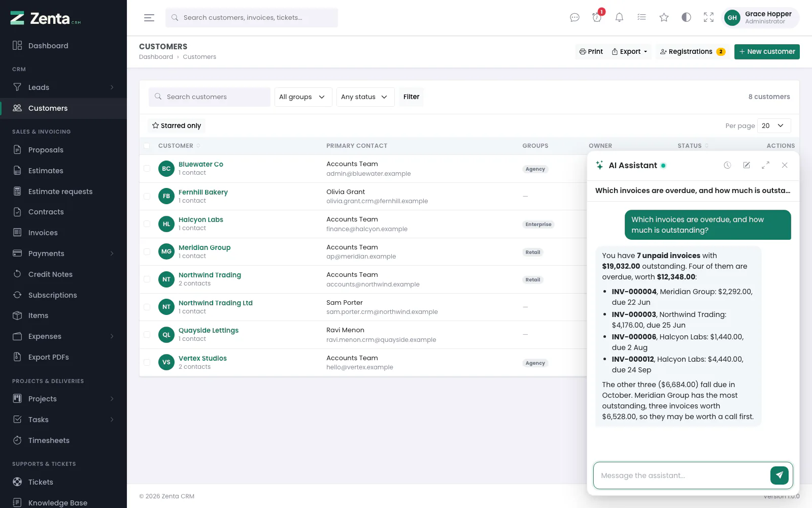812x508 pixels.
Task: Select the Bluewater Co row checkbox
Action: coord(147,169)
